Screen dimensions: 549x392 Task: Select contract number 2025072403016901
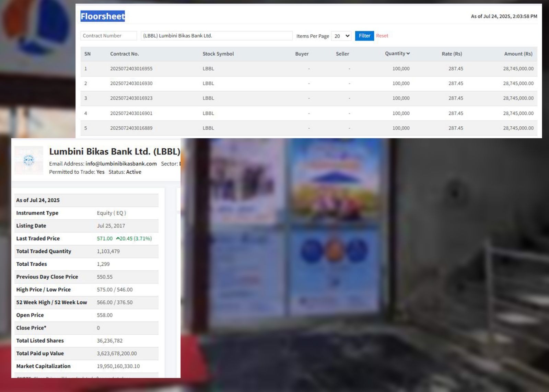click(131, 113)
